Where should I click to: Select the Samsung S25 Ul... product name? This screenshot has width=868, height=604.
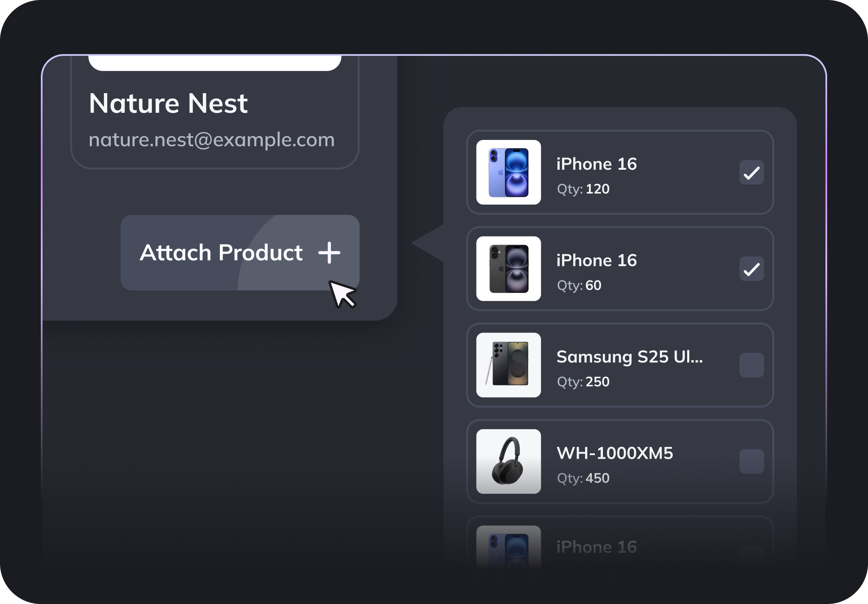pos(629,357)
